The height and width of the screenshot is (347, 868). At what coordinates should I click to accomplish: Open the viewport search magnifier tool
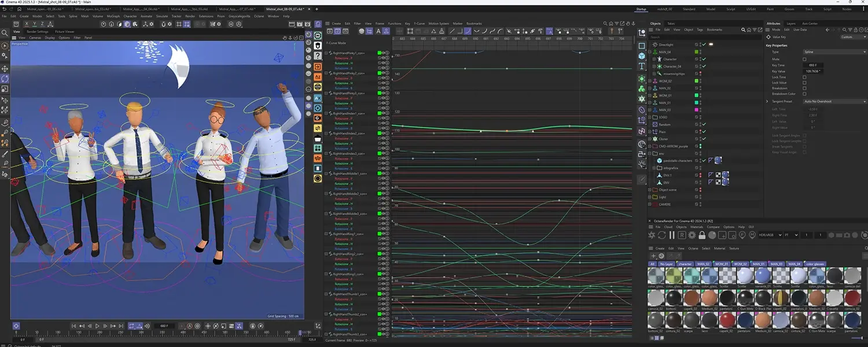[5, 34]
